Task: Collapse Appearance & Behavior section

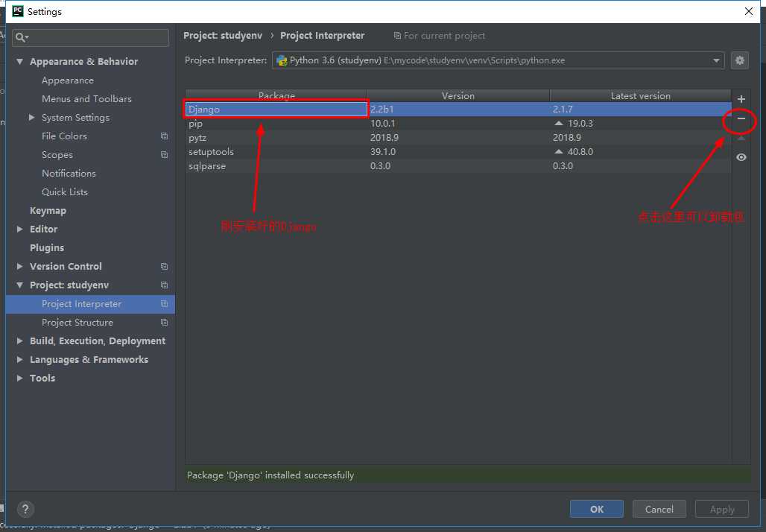Action: [19, 62]
